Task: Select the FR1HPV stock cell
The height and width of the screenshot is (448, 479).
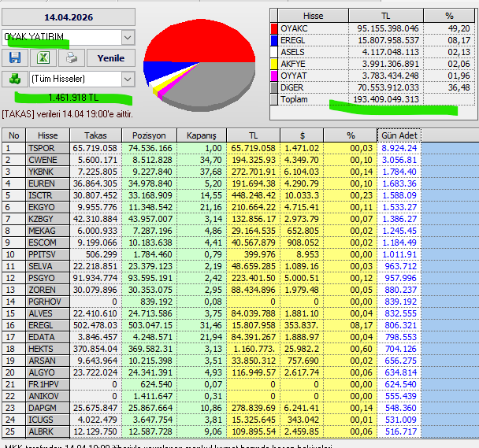Action: (x=47, y=384)
